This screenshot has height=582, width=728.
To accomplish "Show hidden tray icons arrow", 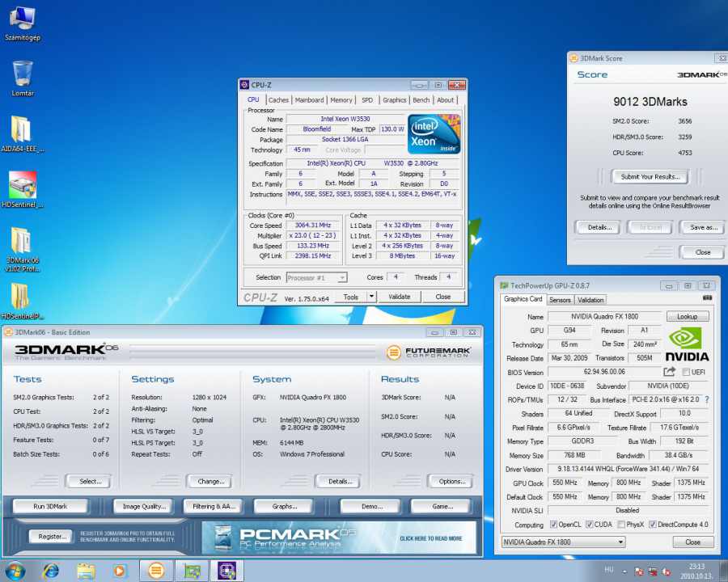I will point(624,571).
